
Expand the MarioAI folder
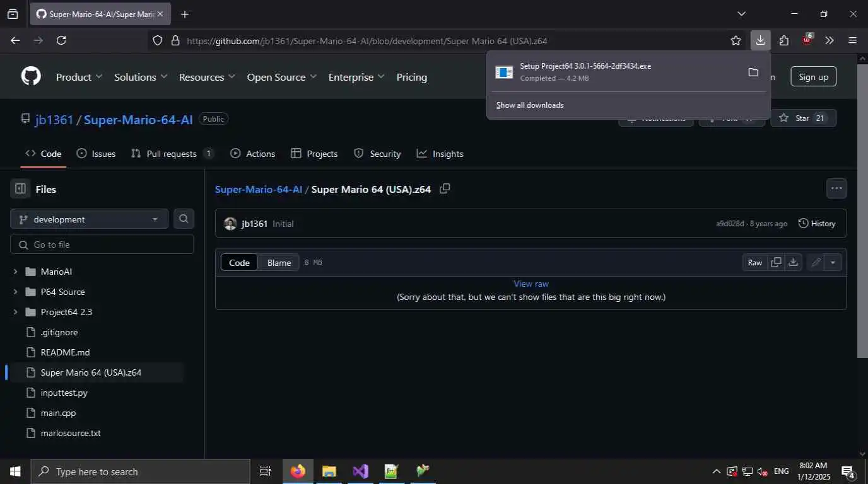pos(15,272)
